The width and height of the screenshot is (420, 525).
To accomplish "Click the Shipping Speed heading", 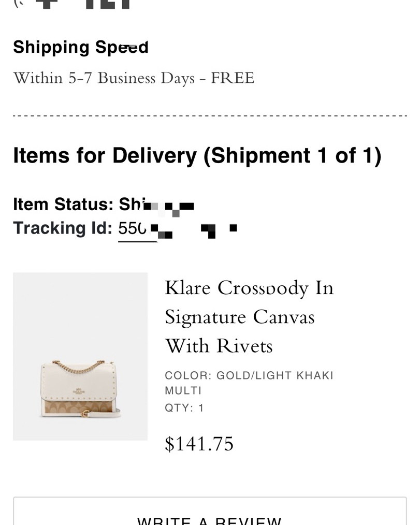I will [x=81, y=47].
